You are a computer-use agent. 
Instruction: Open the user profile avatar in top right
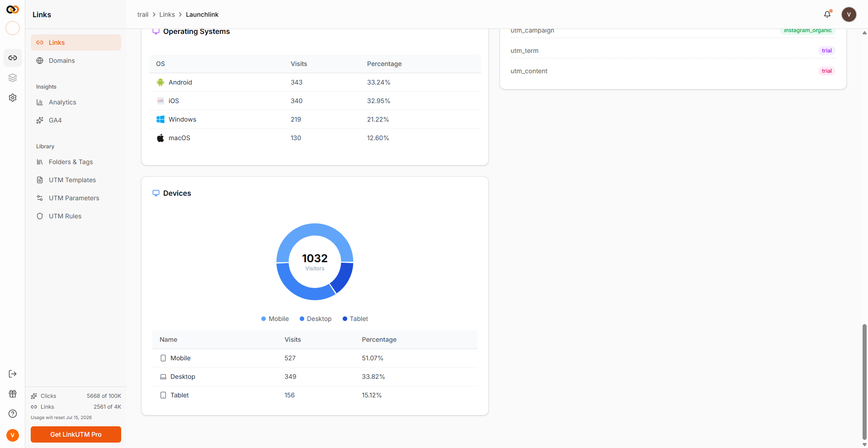click(849, 14)
